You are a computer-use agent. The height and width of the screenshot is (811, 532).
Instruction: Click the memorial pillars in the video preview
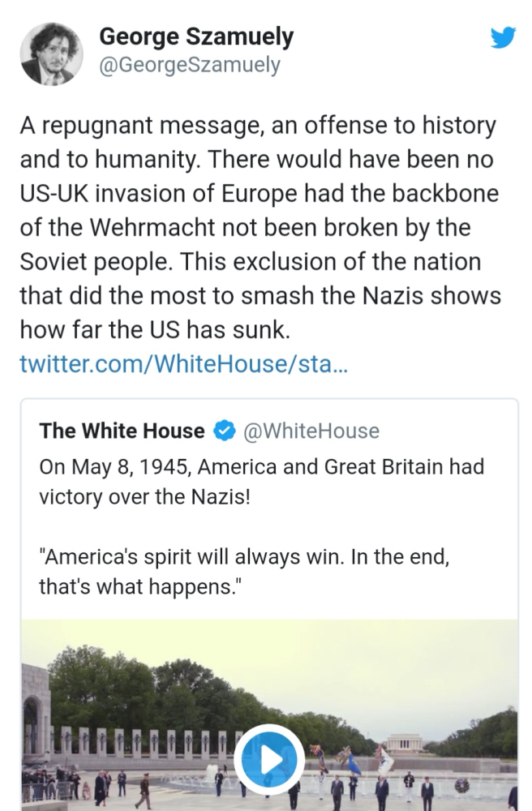[x=138, y=742]
